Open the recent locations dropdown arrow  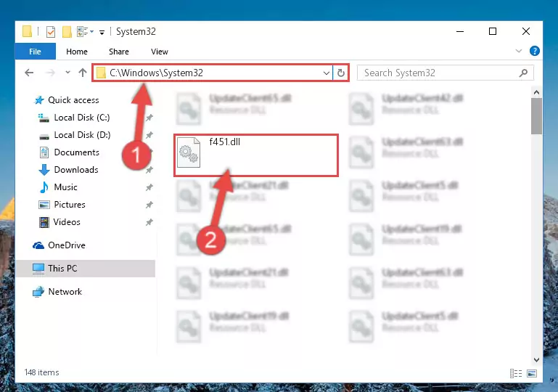[67, 73]
